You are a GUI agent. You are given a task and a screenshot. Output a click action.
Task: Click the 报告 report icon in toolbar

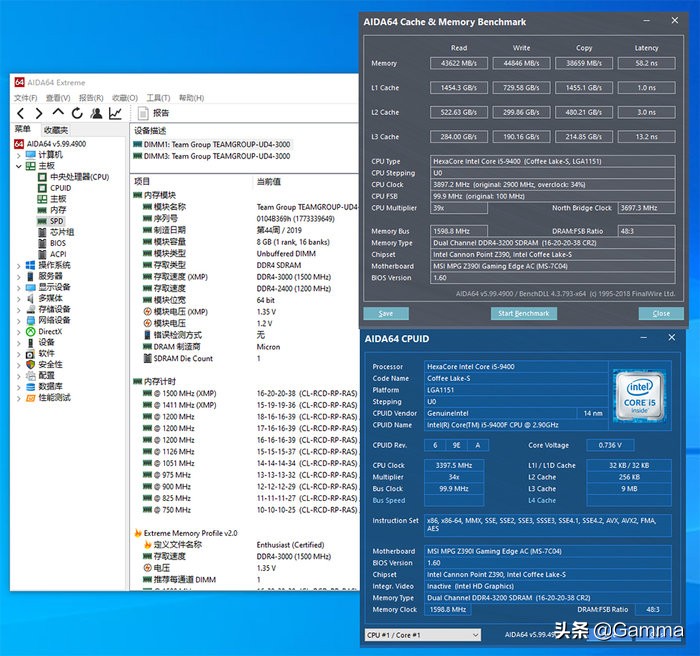(153, 113)
